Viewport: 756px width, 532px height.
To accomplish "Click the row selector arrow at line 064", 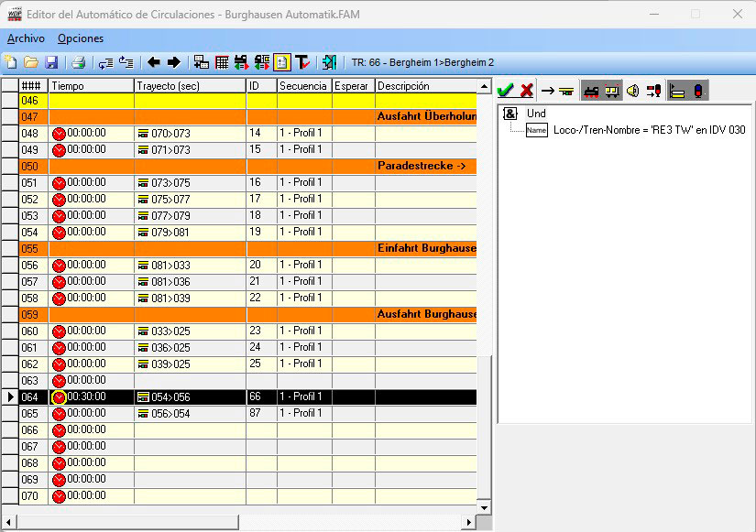I will [x=10, y=397].
